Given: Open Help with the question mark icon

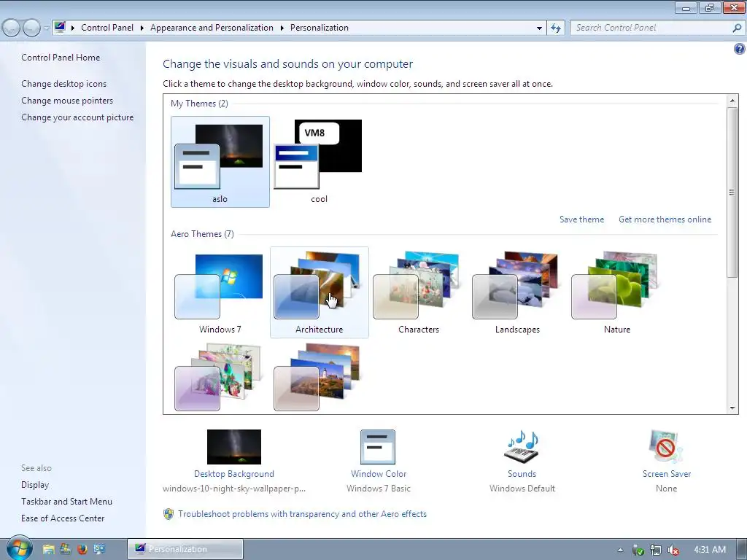Looking at the screenshot, I should pos(740,49).
